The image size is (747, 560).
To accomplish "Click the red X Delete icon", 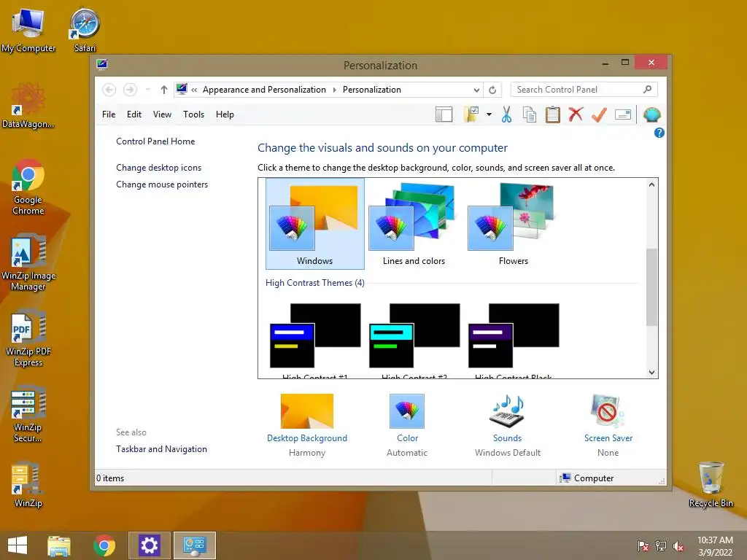I will click(x=576, y=114).
